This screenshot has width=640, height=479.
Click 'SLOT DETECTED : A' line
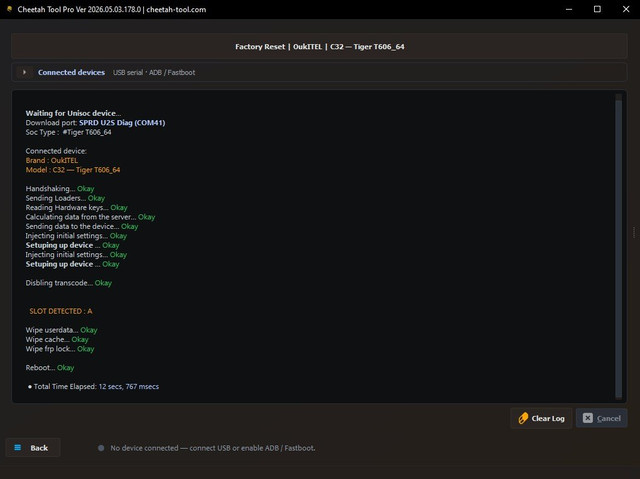pyautogui.click(x=61, y=311)
